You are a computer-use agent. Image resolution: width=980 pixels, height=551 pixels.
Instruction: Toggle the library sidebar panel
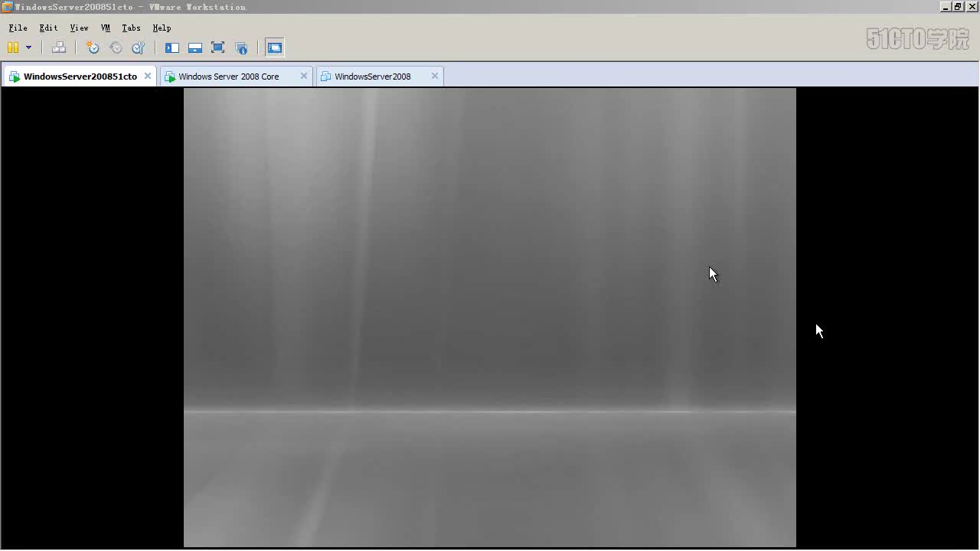[172, 47]
